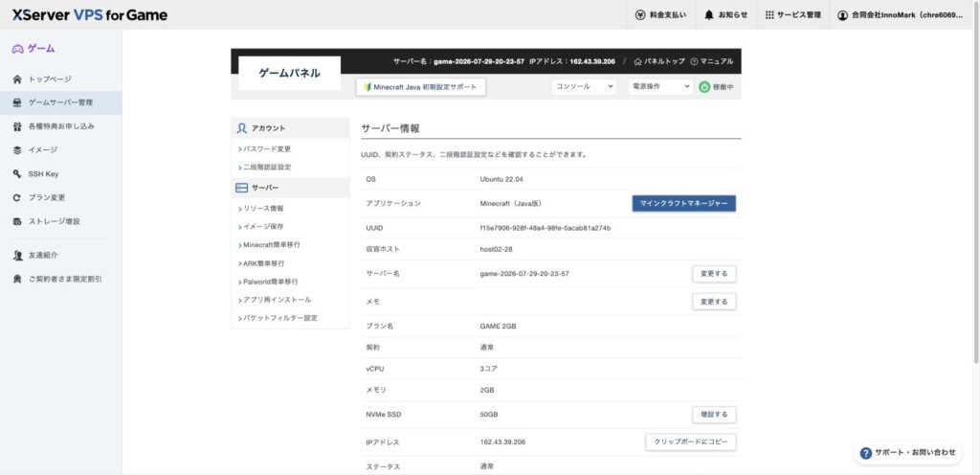Click the yen icon beside 料金支払い
This screenshot has height=475, width=980.
coord(640,15)
